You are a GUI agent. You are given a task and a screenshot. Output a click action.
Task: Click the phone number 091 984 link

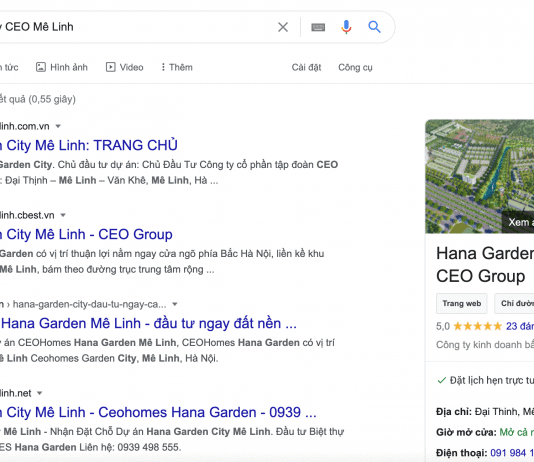pos(512,453)
